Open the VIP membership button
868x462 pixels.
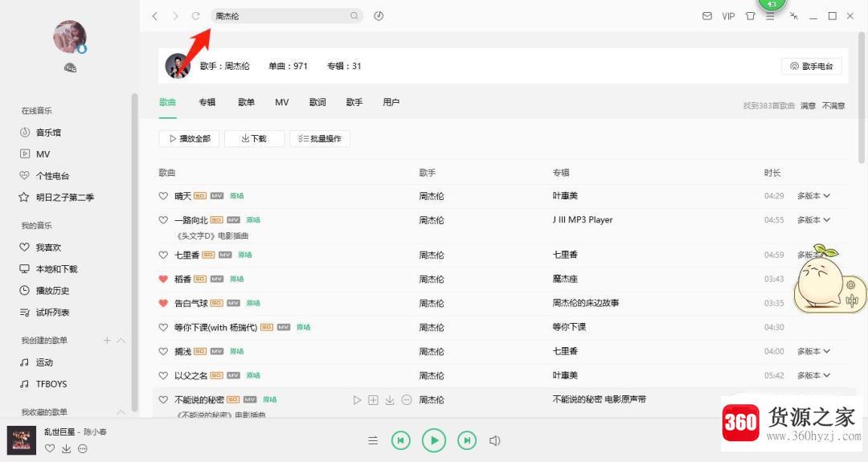[x=728, y=16]
